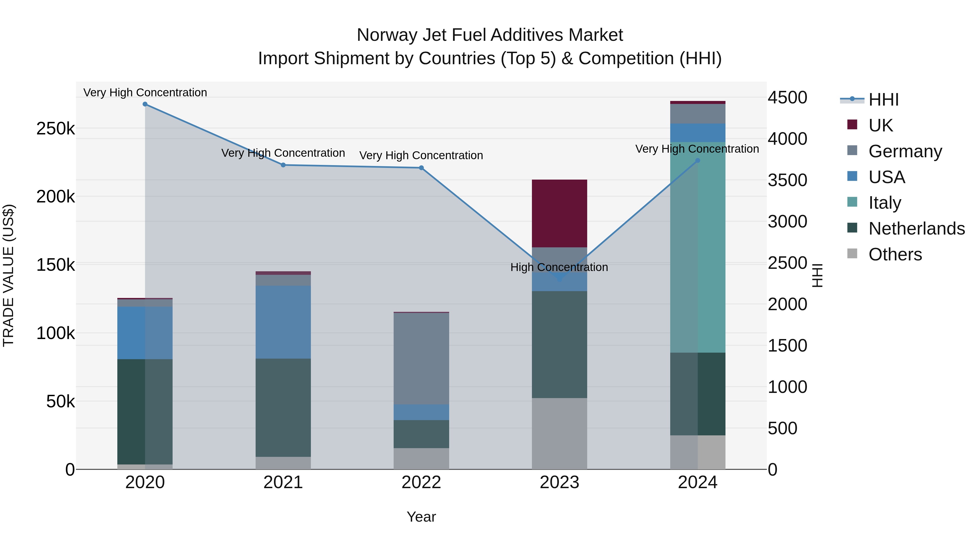Viewport: 980px width, 551px height.
Task: Click the 'Norway Jet Fuel Additives Market' title
Action: tap(490, 35)
